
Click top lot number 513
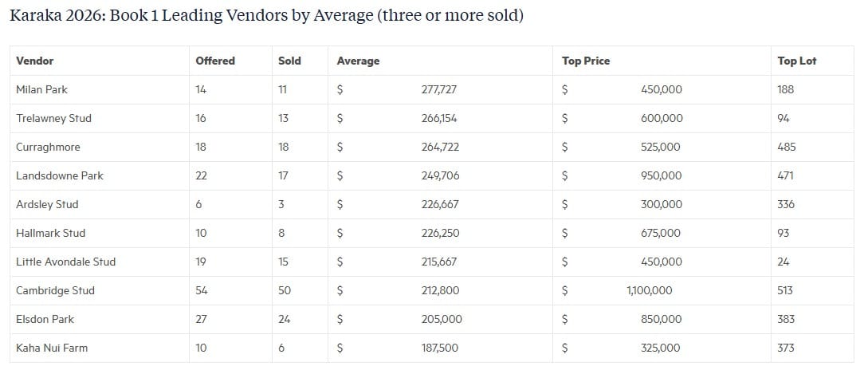785,291
